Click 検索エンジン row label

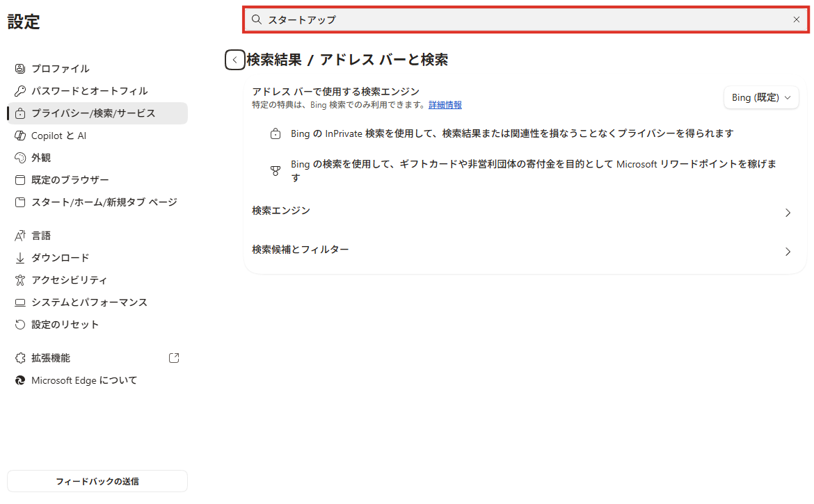[x=281, y=211]
